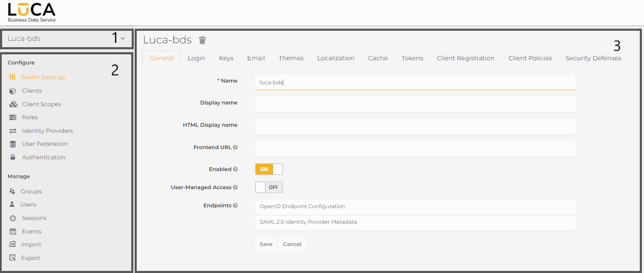Click the trash icon beside Luca-bds title
The height and width of the screenshot is (273, 644).
click(x=203, y=40)
